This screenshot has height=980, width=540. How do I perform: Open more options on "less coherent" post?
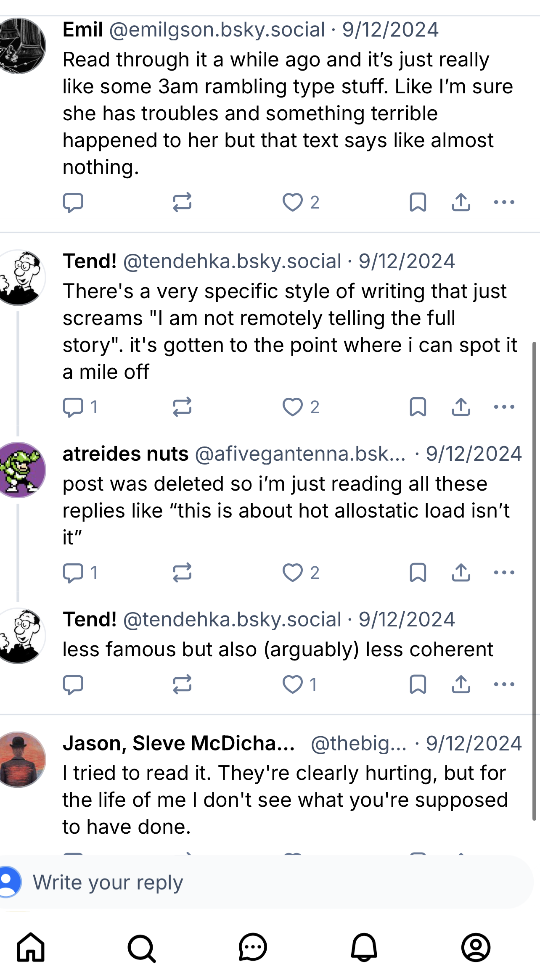click(504, 684)
